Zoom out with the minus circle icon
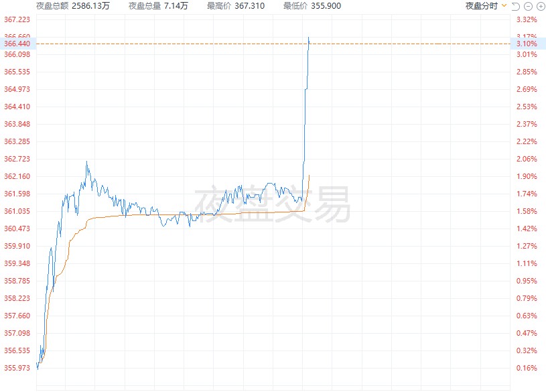Viewport: 546px width, 392px height. 528,6
